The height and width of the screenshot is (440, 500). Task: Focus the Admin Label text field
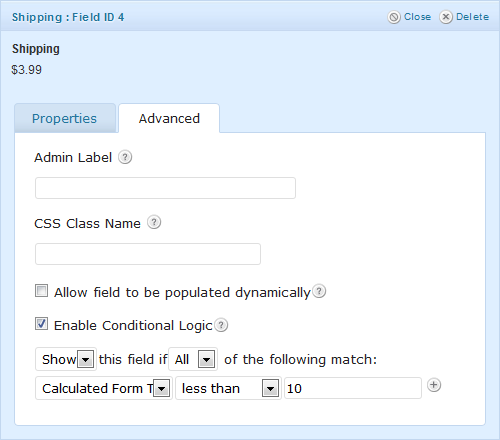(x=165, y=188)
